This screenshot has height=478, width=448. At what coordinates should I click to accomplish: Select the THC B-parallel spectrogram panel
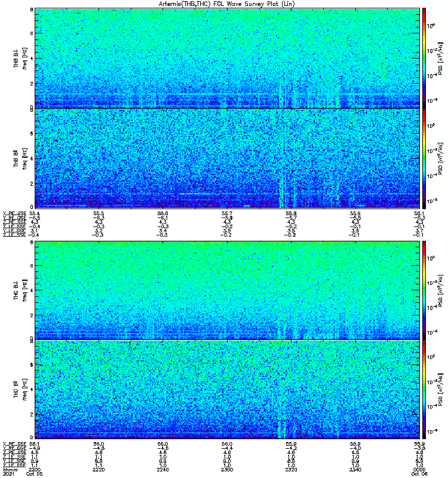point(227,390)
